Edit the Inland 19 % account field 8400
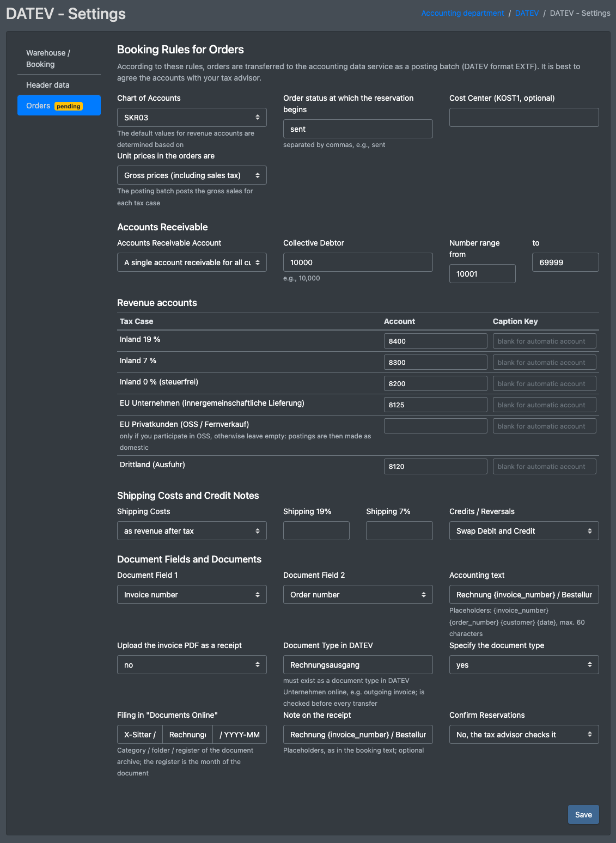Viewport: 616px width, 843px height. pos(435,341)
